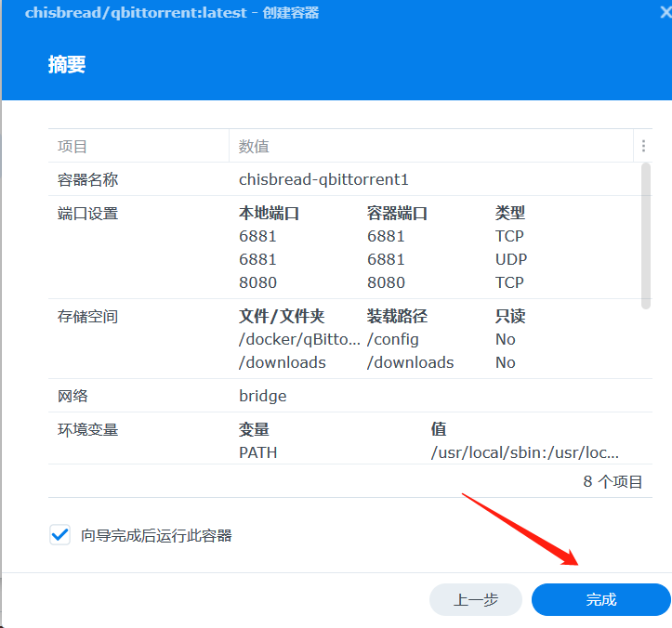Click the /config mount path
Image resolution: width=672 pixels, height=628 pixels.
[392, 339]
